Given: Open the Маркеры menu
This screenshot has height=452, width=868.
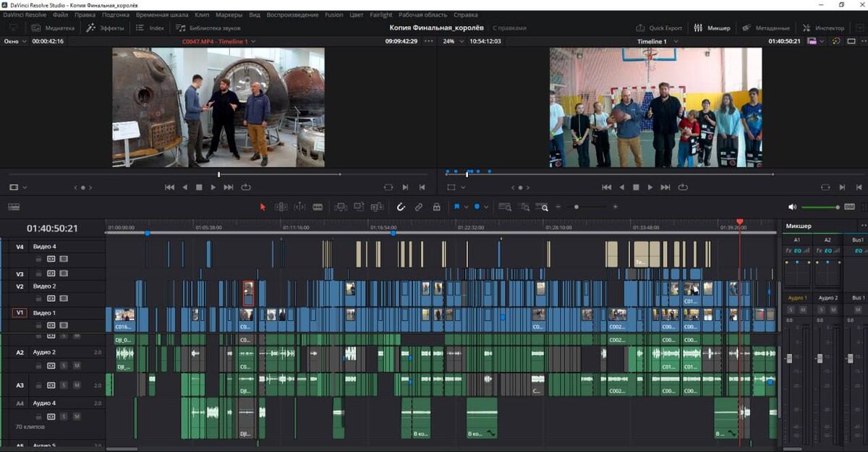Looking at the screenshot, I should pyautogui.click(x=229, y=14).
